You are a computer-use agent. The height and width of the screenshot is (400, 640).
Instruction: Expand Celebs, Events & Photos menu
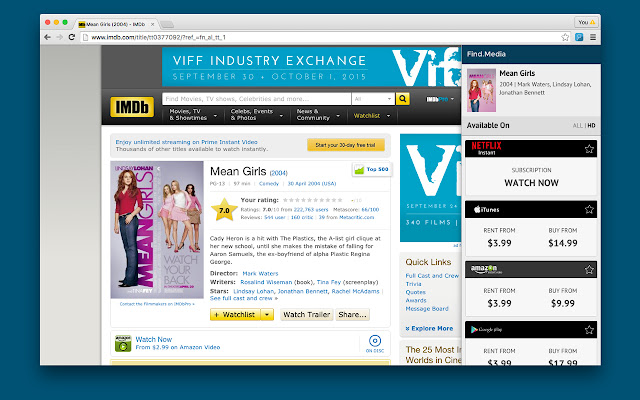point(257,115)
